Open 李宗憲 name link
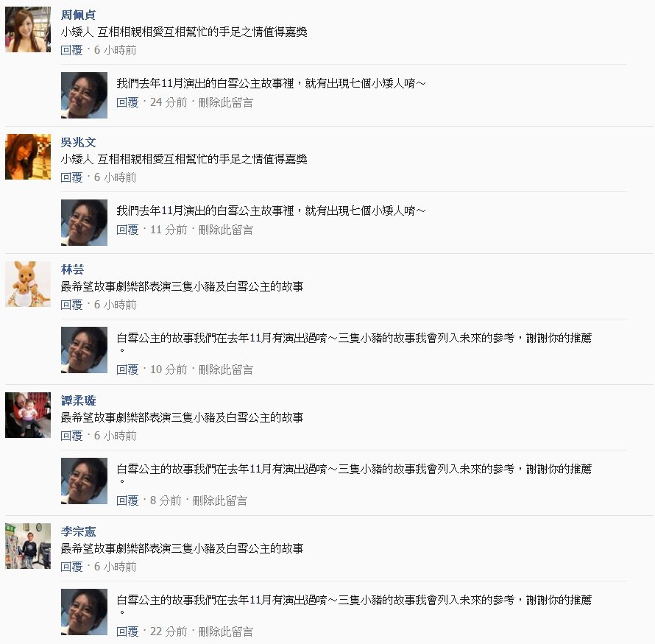 coord(78,531)
